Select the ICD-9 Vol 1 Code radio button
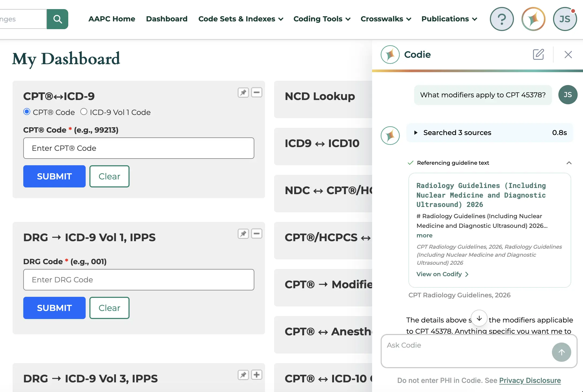The width and height of the screenshot is (583, 392). coord(84,112)
